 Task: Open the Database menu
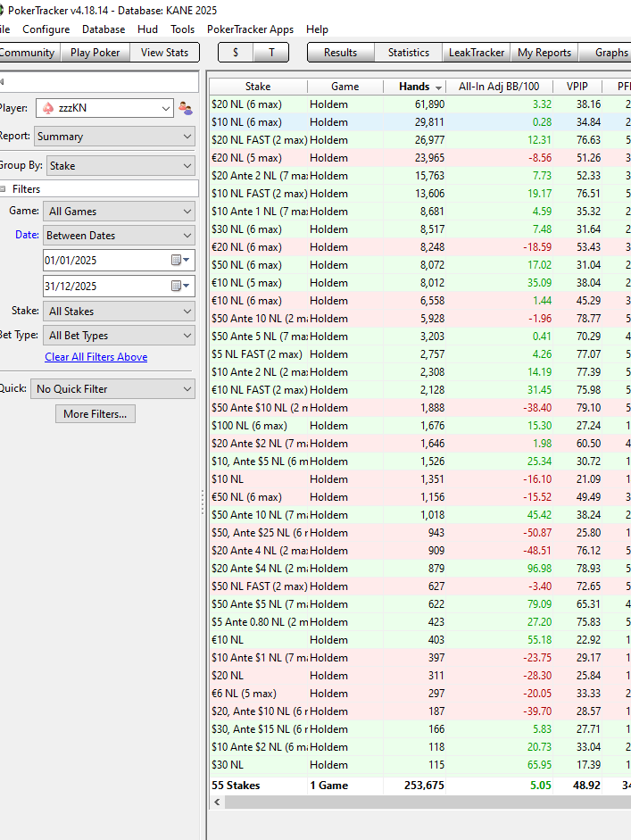tap(104, 29)
